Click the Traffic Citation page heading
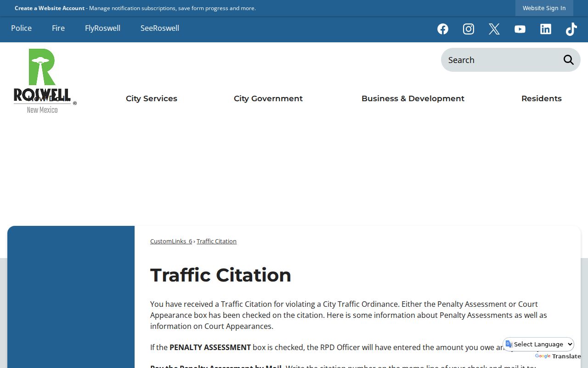Screen dimensions: 588x368 click(x=220, y=275)
